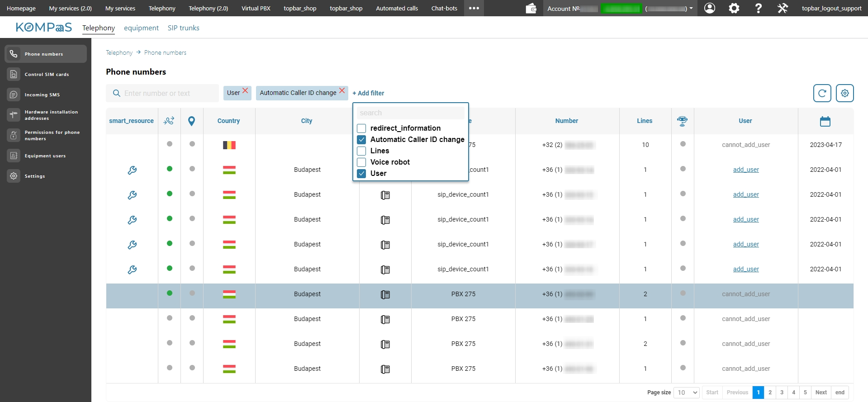Viewport: 868px width, 402px height.
Task: Click the green status dot in highlighted row
Action: (x=170, y=293)
